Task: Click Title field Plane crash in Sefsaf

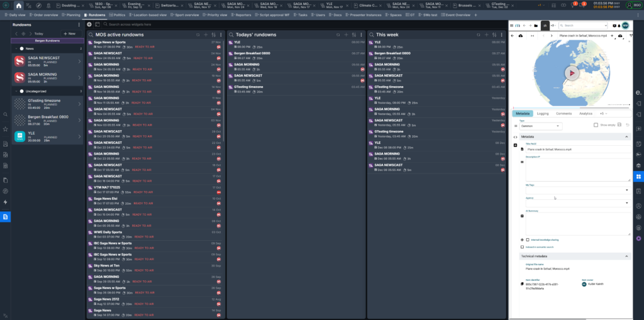Action: pyautogui.click(x=578, y=150)
